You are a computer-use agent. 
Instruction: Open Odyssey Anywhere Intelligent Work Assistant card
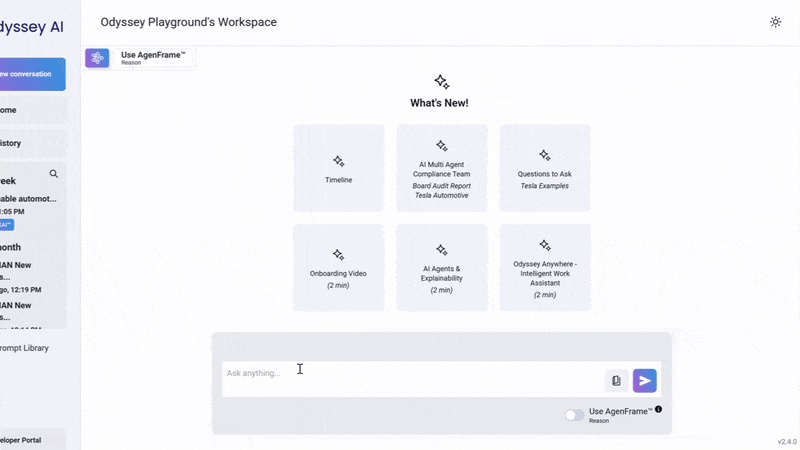[x=545, y=267]
